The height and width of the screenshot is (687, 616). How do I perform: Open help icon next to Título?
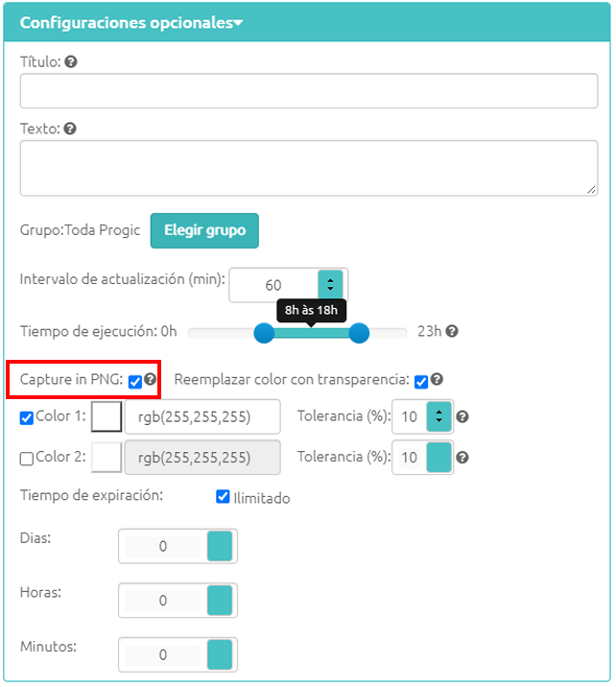pyautogui.click(x=71, y=61)
